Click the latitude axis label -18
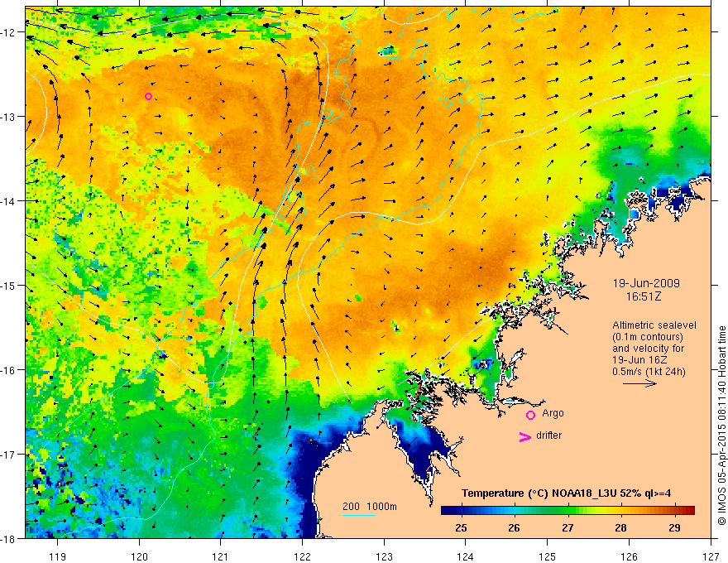The width and height of the screenshot is (728, 563). click(8, 538)
